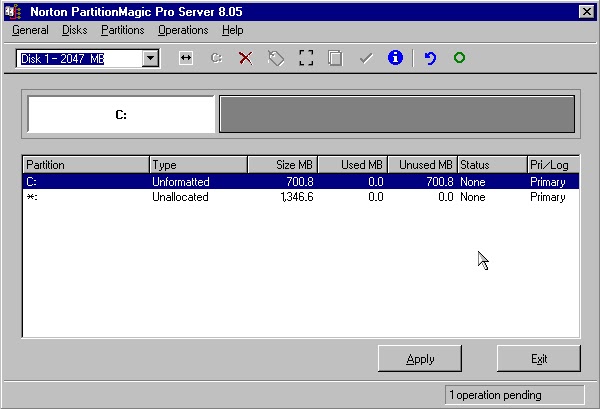Undo last operation with blue arrow
Image resolution: width=600 pixels, height=409 pixels.
click(430, 58)
